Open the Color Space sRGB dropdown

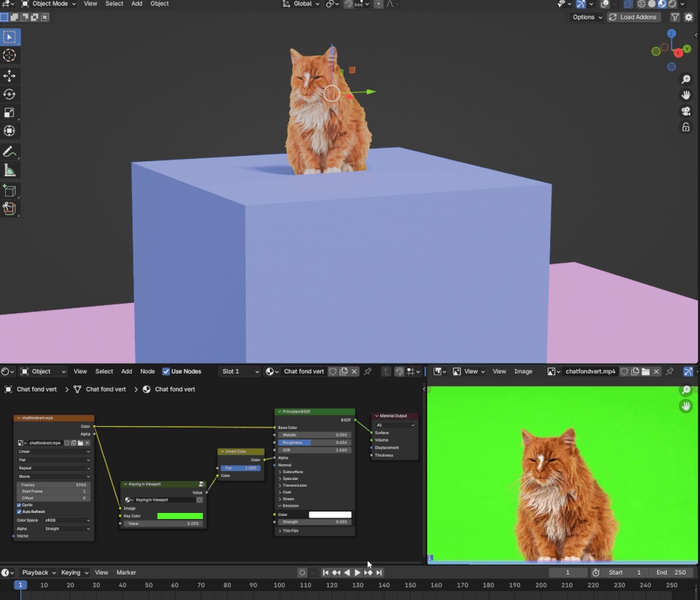[x=67, y=520]
